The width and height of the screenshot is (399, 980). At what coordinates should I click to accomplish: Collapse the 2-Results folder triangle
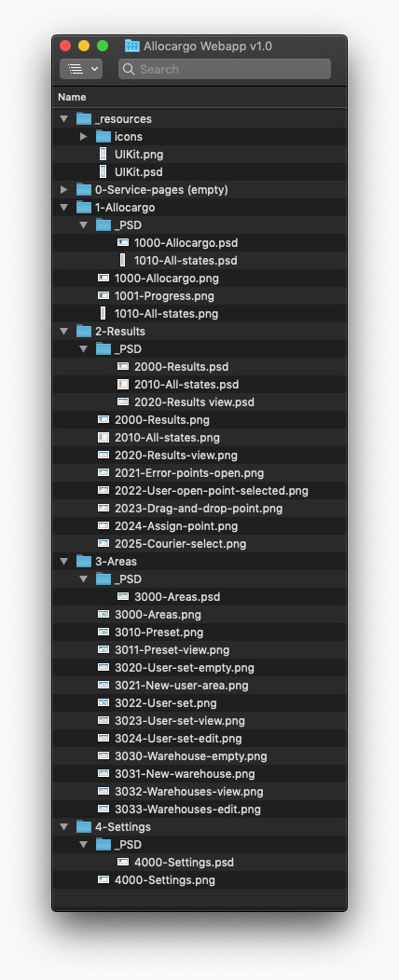click(x=64, y=332)
